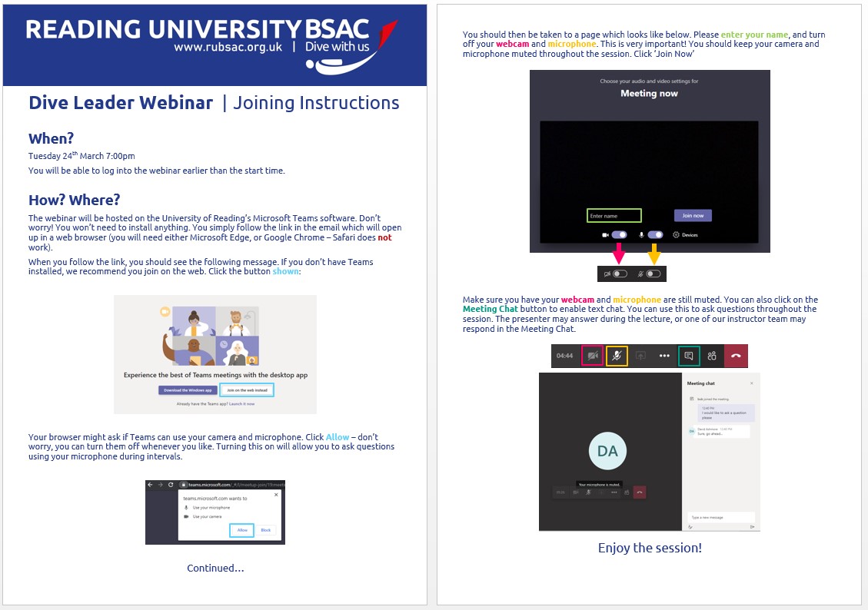This screenshot has width=868, height=610.
Task: Click the padlock icon in the address bar
Action: click(184, 485)
